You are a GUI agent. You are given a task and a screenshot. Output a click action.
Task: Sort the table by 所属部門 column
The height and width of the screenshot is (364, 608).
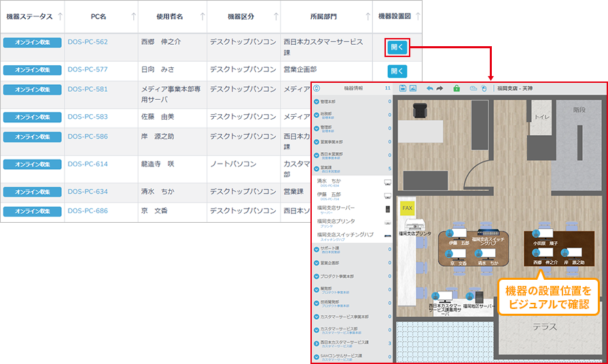368,17
